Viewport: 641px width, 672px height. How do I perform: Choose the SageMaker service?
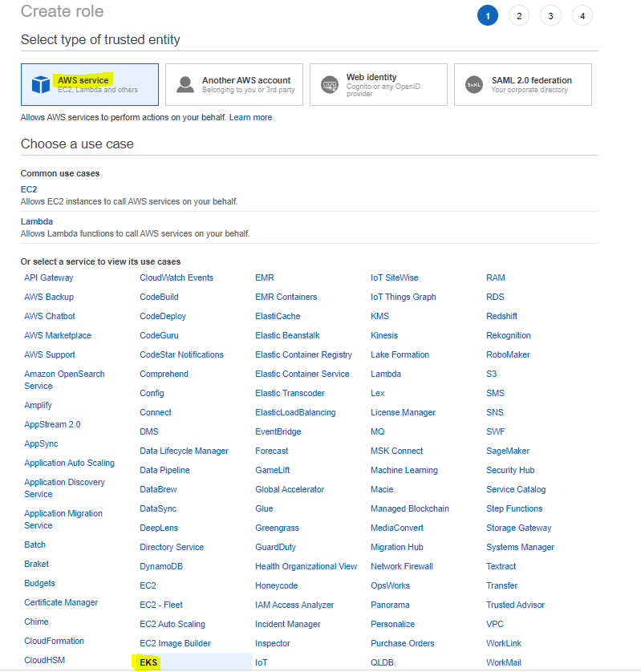click(508, 451)
